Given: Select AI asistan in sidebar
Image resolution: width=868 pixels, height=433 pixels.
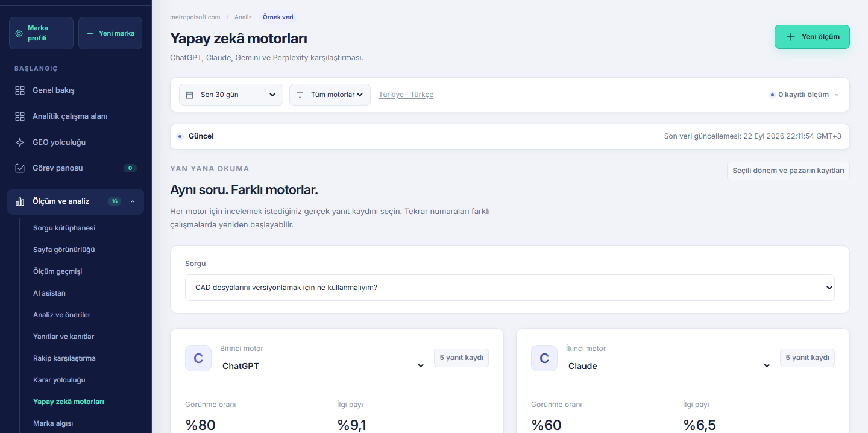Looking at the screenshot, I should tap(49, 293).
